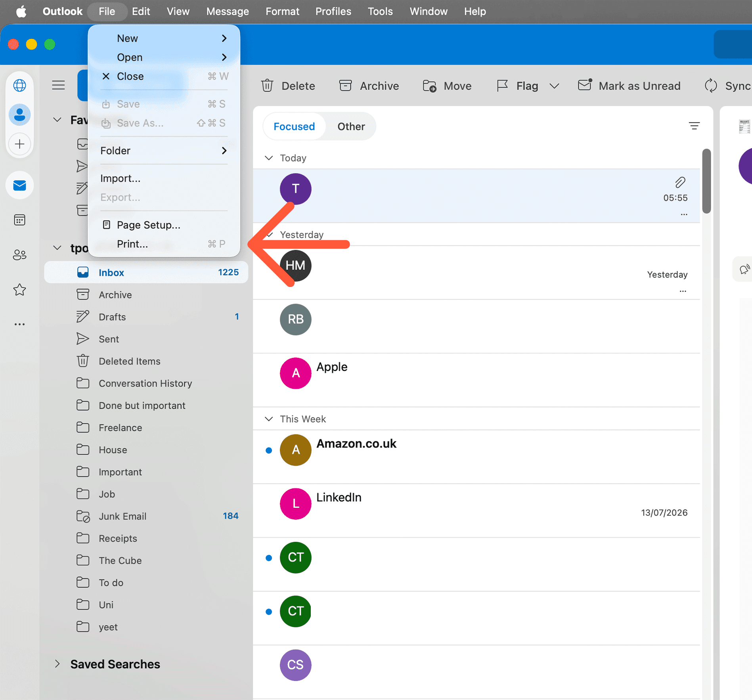Screen dimensions: 752x700
Task: Click the Mark as Unread envelope icon
Action: click(585, 85)
